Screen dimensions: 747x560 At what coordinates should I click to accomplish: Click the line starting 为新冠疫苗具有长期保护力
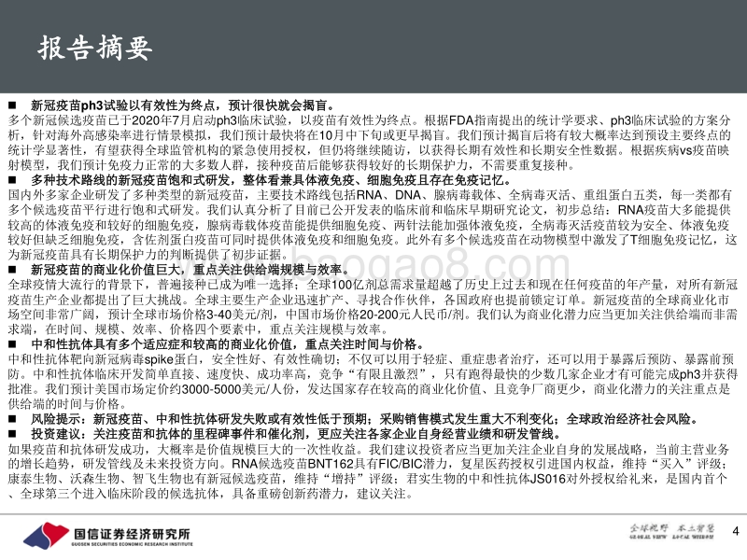[x=148, y=255]
